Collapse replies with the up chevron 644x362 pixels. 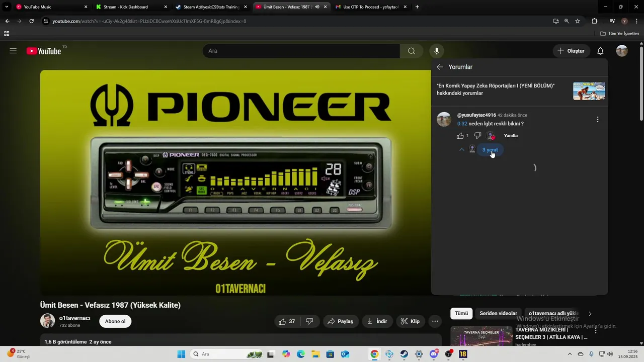coord(462,150)
